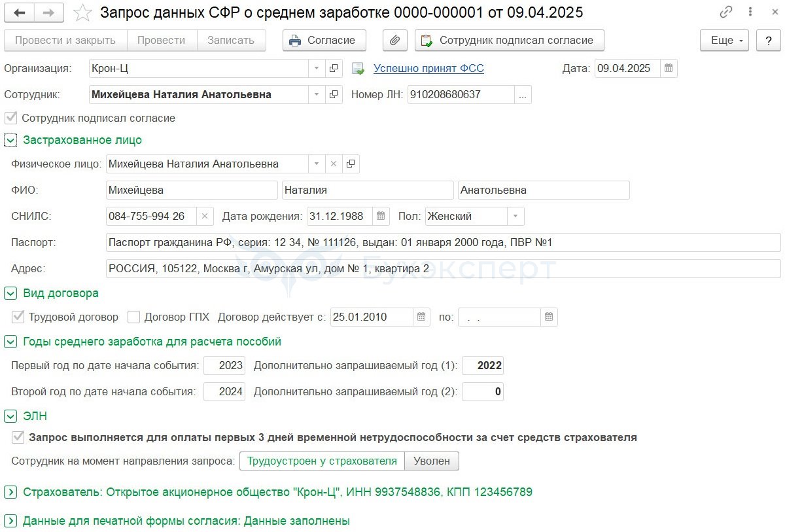Expand the Сотрудник dropdown list

[x=317, y=95]
